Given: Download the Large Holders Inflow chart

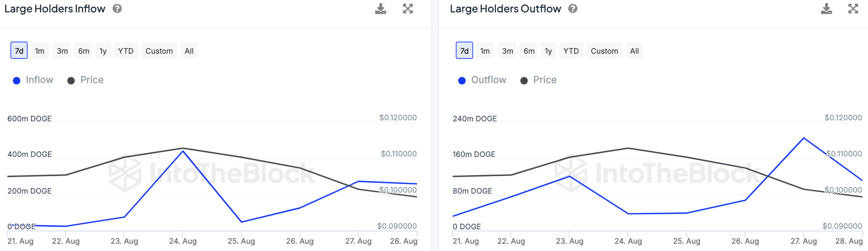Looking at the screenshot, I should pyautogui.click(x=380, y=9).
